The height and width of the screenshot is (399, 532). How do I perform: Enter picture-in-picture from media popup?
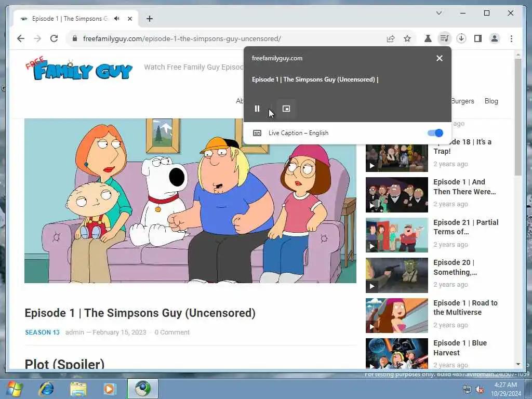click(x=286, y=109)
